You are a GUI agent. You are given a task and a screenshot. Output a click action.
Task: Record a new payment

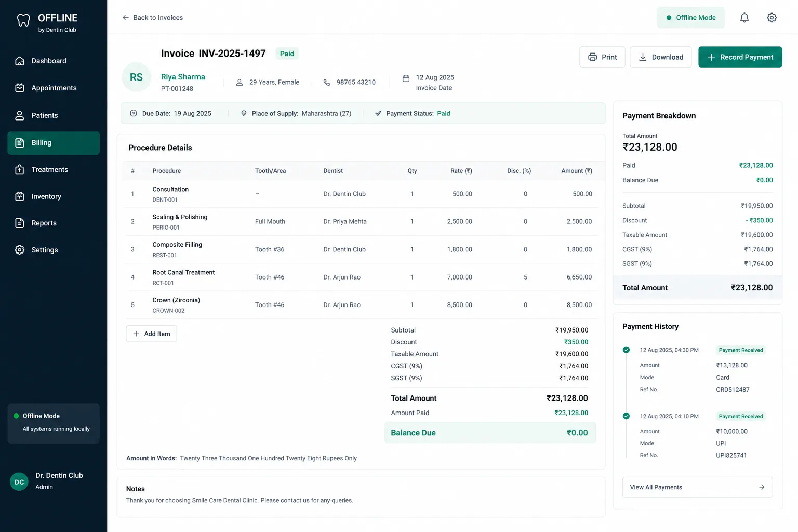pyautogui.click(x=740, y=57)
